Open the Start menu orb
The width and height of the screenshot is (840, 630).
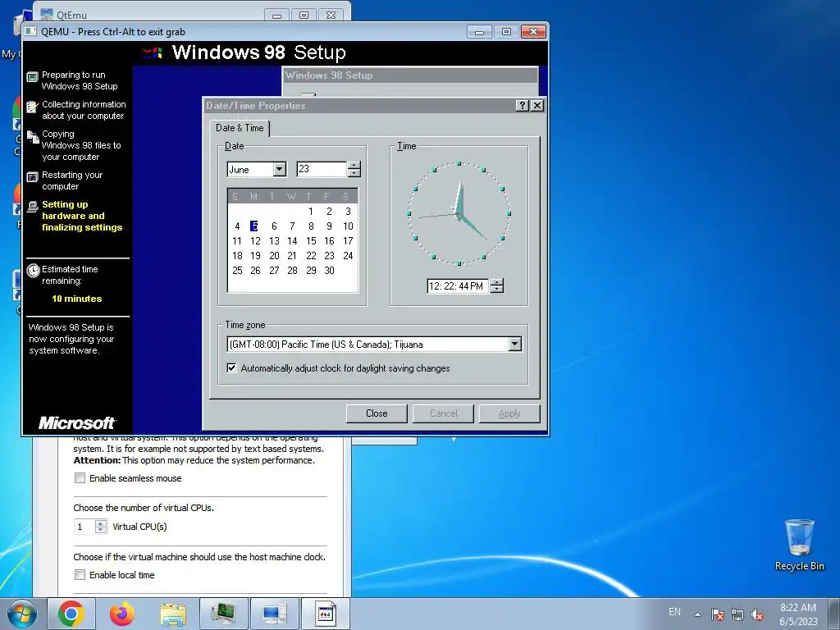[21, 614]
